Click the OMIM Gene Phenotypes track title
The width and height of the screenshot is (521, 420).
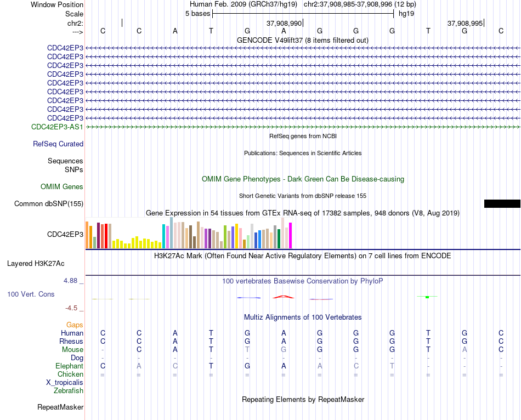pyautogui.click(x=303, y=179)
